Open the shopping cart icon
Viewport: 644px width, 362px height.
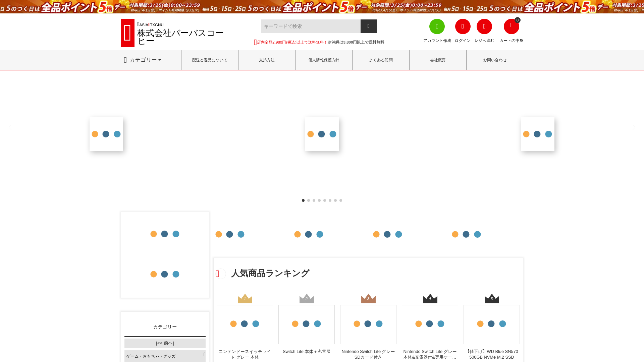click(x=511, y=26)
